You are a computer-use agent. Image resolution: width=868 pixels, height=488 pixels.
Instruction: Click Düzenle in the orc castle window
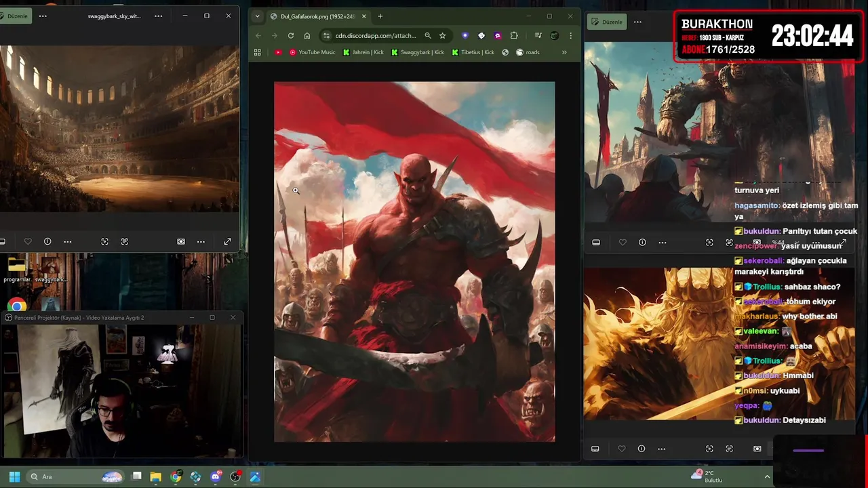(x=607, y=22)
